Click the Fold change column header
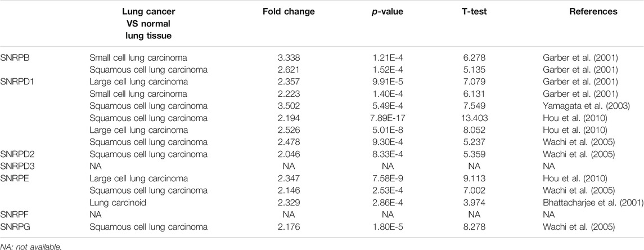Screen dimensions: 644x250 tap(289, 11)
